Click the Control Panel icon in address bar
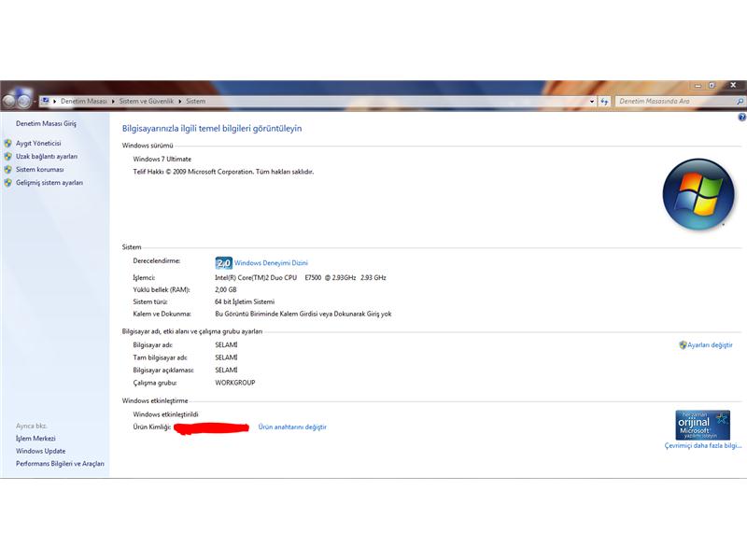 pos(45,101)
